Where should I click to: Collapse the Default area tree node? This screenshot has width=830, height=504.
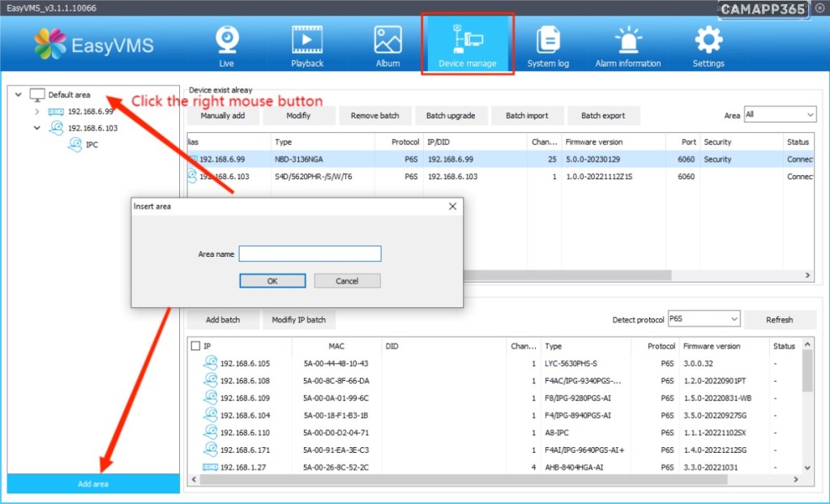(x=19, y=95)
